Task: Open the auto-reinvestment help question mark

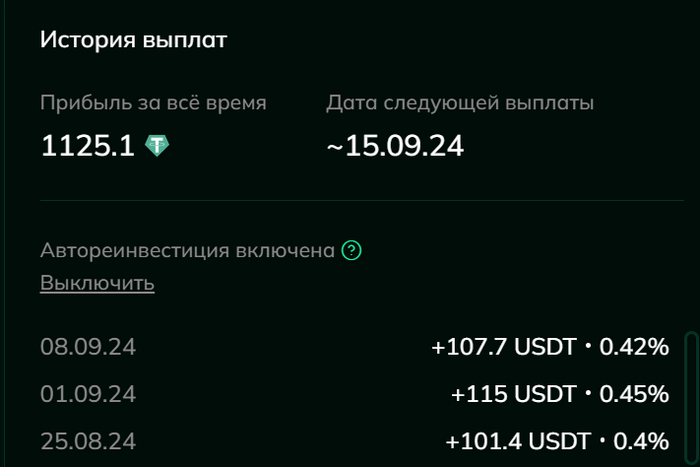Action: tap(351, 250)
